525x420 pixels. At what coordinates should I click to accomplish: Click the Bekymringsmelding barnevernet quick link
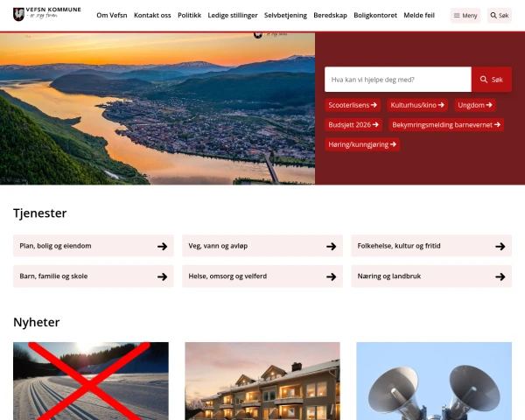coord(446,125)
